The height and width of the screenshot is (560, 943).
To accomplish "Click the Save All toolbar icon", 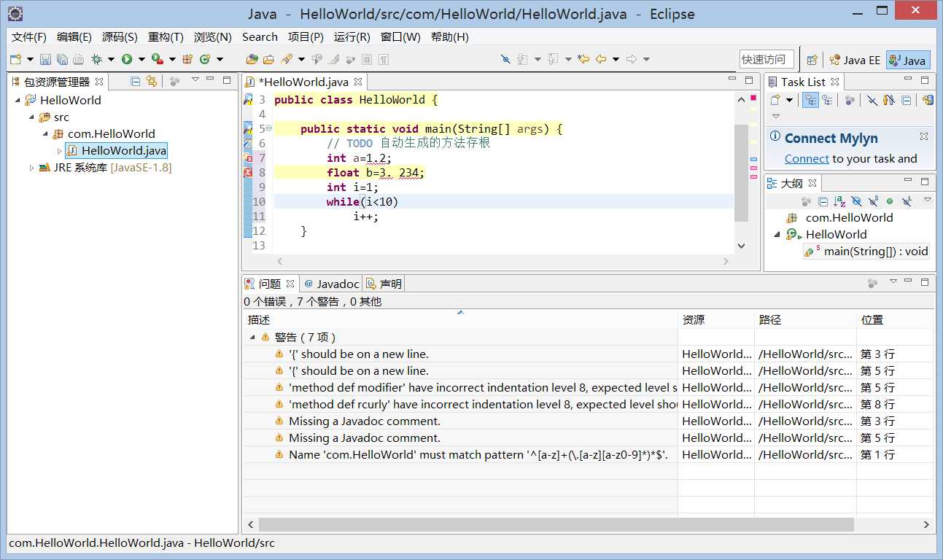I will [62, 59].
